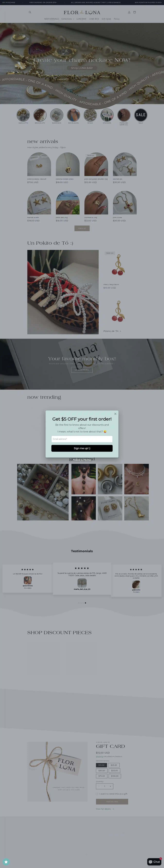The image size is (164, 868).
Task: Focus the Email address field
Action: 82,439
